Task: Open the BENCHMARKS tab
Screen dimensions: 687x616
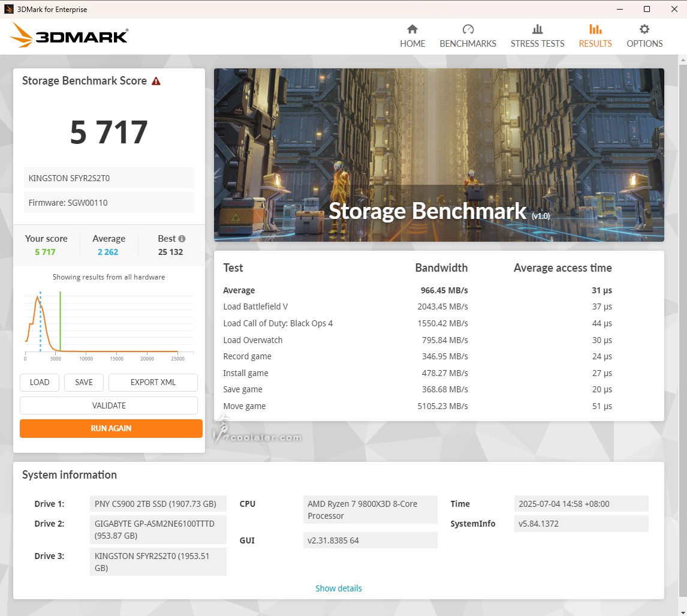Action: pos(468,37)
